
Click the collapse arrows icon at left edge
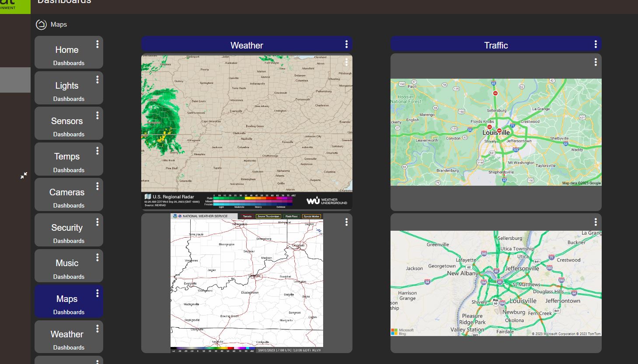tap(24, 175)
